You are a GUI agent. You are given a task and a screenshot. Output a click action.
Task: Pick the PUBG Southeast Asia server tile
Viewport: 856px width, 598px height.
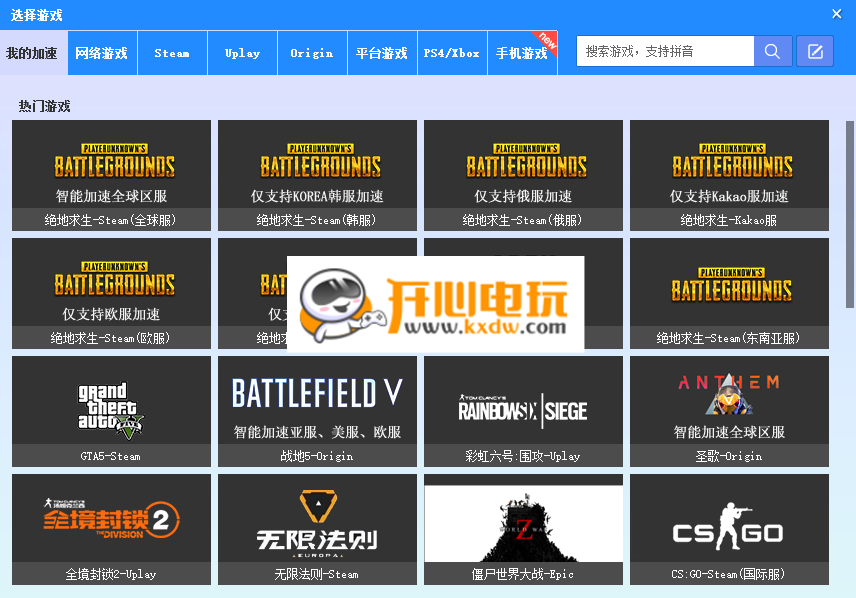click(729, 293)
